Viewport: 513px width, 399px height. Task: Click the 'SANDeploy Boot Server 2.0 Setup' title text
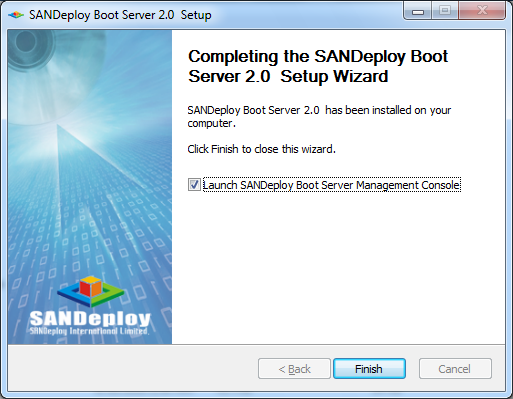[x=120, y=15]
